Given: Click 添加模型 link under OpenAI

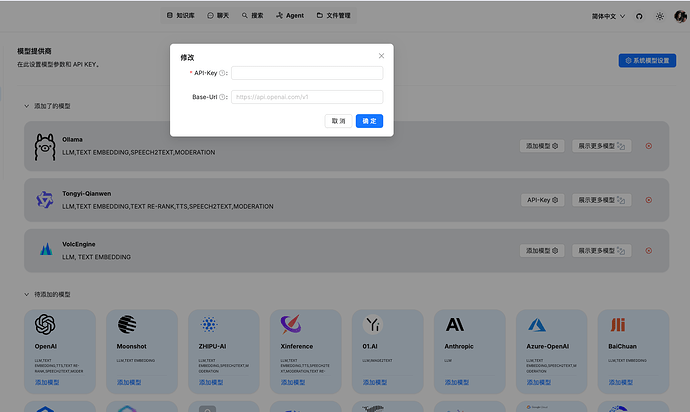Looking at the screenshot, I should pyautogui.click(x=47, y=382).
